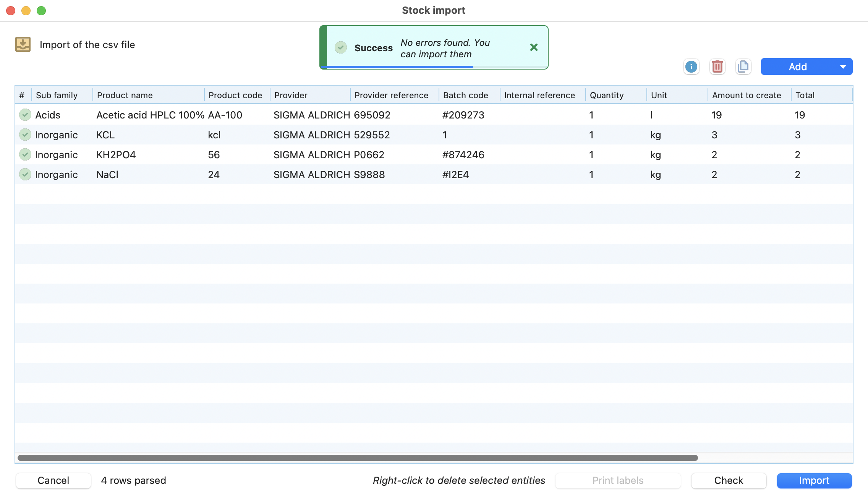The height and width of the screenshot is (503, 868).
Task: Click the Import button
Action: pyautogui.click(x=814, y=480)
